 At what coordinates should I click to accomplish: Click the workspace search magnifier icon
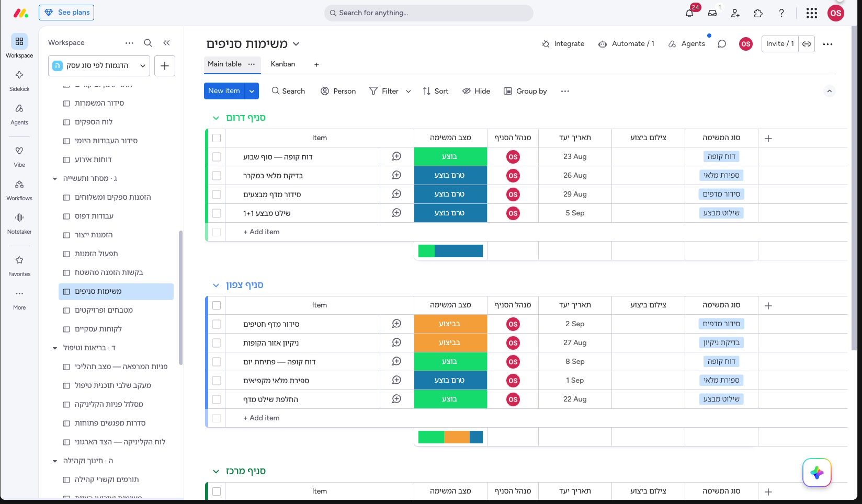(x=148, y=43)
